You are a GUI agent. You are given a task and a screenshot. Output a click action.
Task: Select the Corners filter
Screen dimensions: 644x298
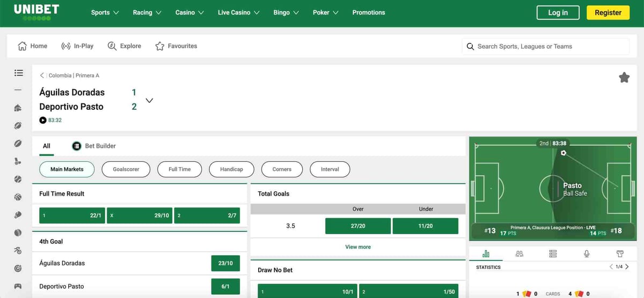pos(282,169)
